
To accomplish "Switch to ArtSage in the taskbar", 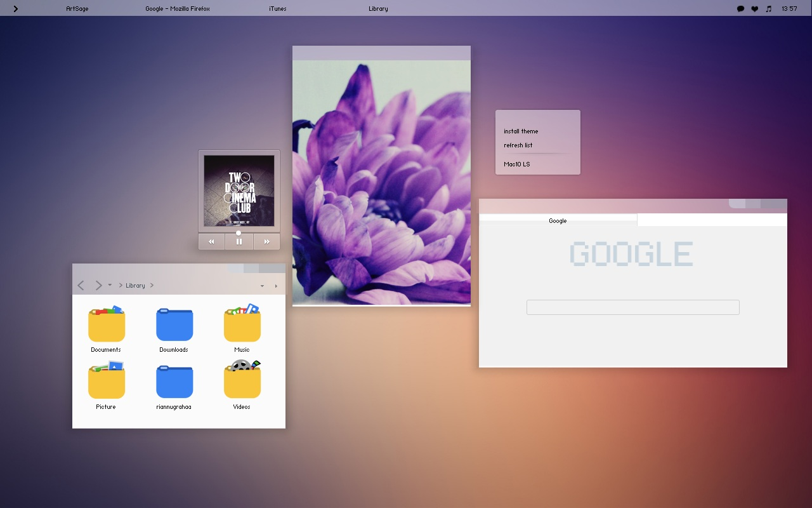I will (x=77, y=9).
